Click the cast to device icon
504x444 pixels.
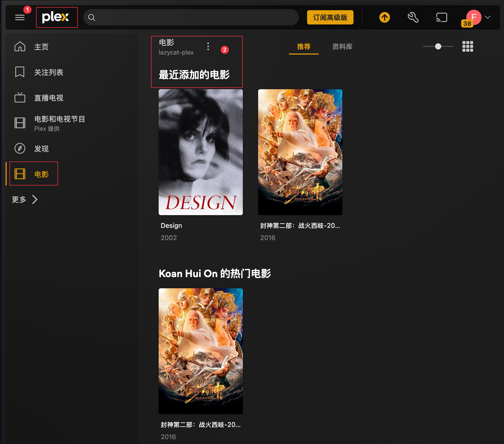tap(442, 18)
